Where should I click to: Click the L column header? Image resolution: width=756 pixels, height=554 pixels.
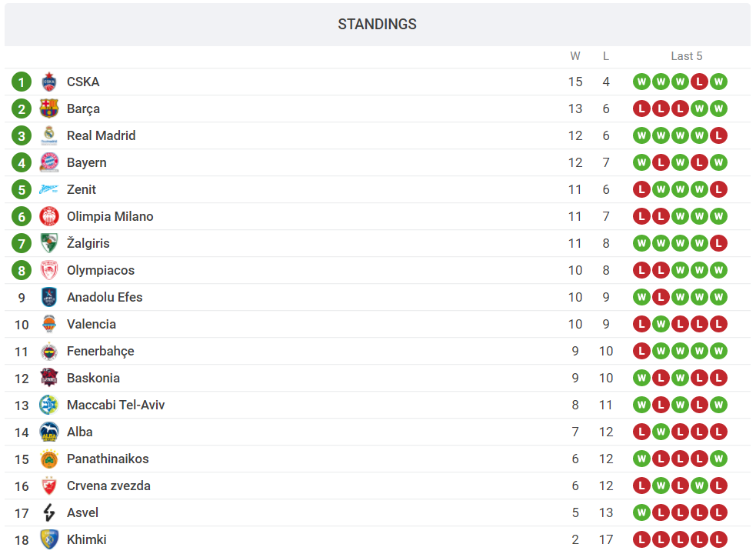click(x=606, y=56)
